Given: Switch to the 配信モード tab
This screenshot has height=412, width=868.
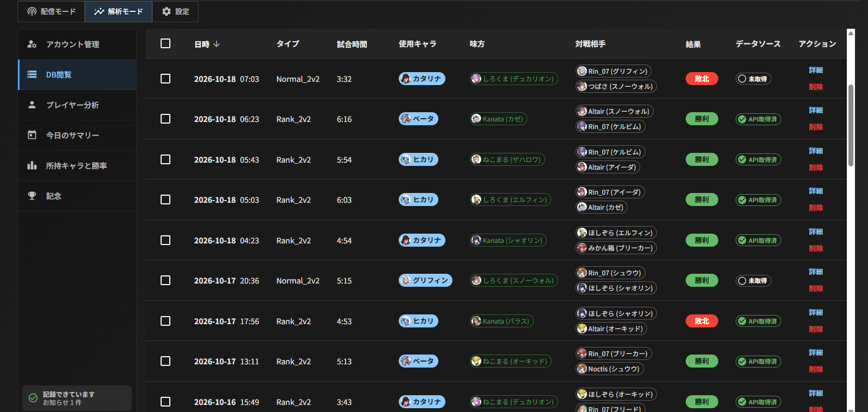Looking at the screenshot, I should click(52, 11).
